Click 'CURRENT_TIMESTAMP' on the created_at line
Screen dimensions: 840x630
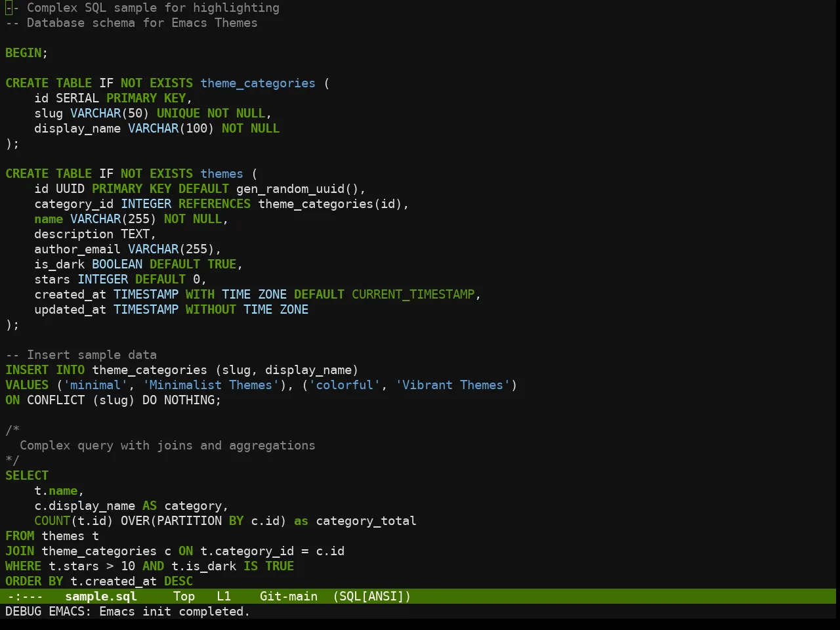pyautogui.click(x=413, y=295)
